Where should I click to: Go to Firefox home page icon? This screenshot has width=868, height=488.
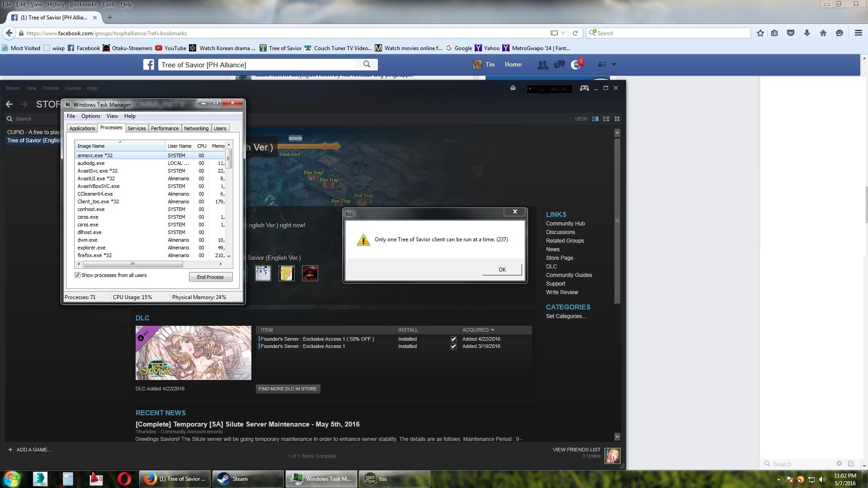[x=823, y=33]
